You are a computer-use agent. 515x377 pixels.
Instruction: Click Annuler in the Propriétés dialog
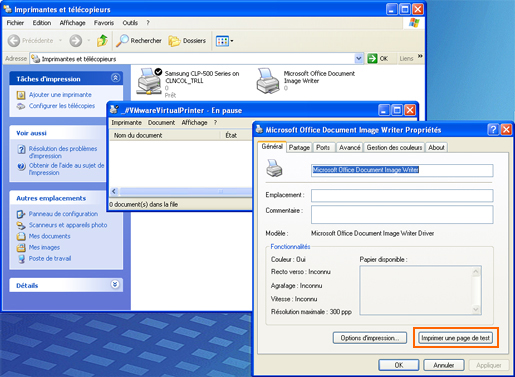click(444, 365)
